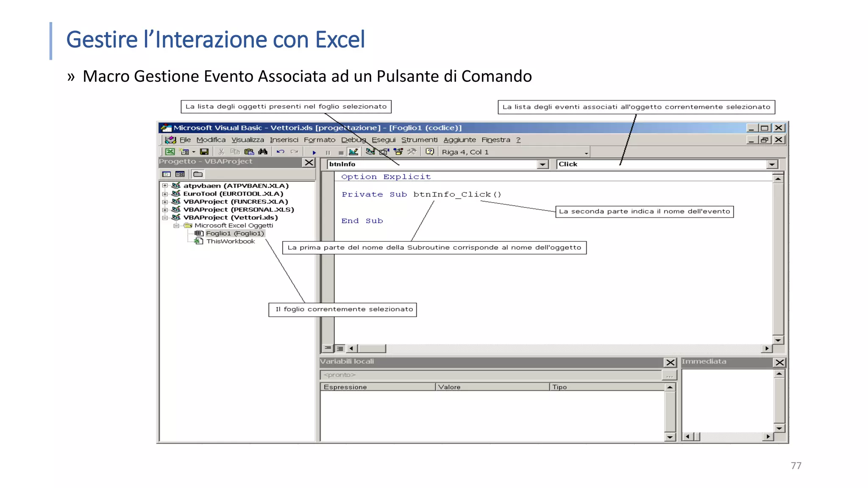Click the Break pause icon

tap(328, 152)
